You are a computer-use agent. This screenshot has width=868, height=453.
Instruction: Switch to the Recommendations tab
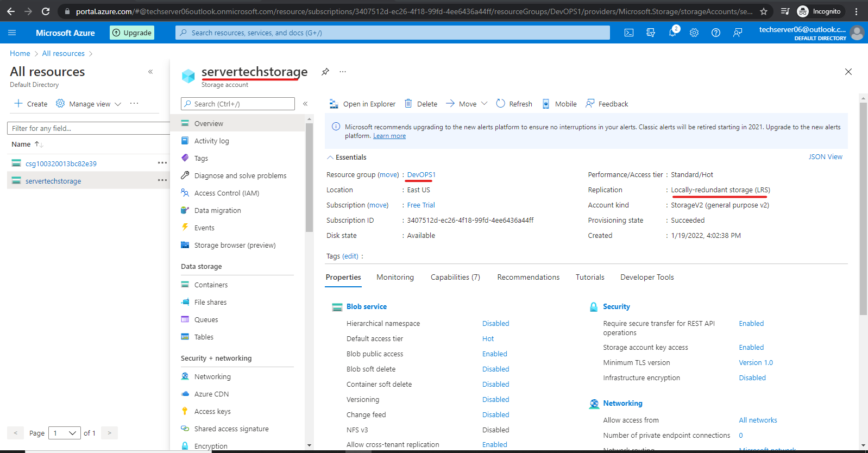[x=528, y=277]
